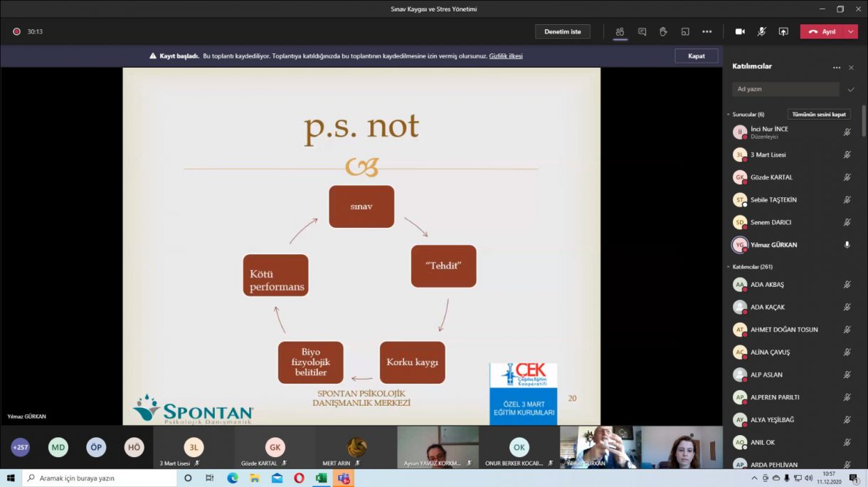Show hidden system tray icons chevron
This screenshot has height=487, width=868.
click(x=754, y=478)
